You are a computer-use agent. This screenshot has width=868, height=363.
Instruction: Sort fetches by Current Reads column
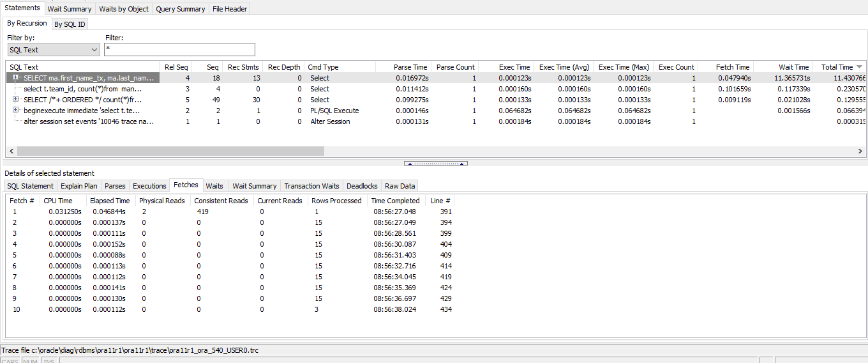(280, 201)
